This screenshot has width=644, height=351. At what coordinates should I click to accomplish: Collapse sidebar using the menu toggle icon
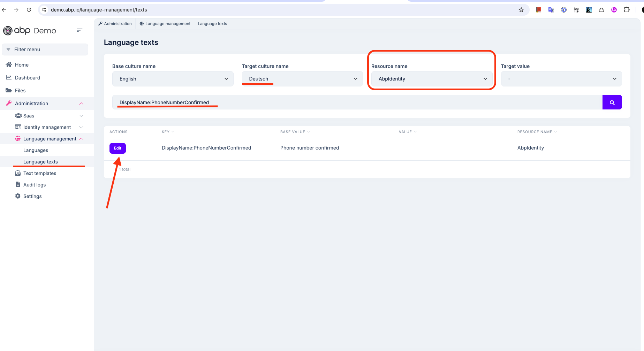(79, 30)
